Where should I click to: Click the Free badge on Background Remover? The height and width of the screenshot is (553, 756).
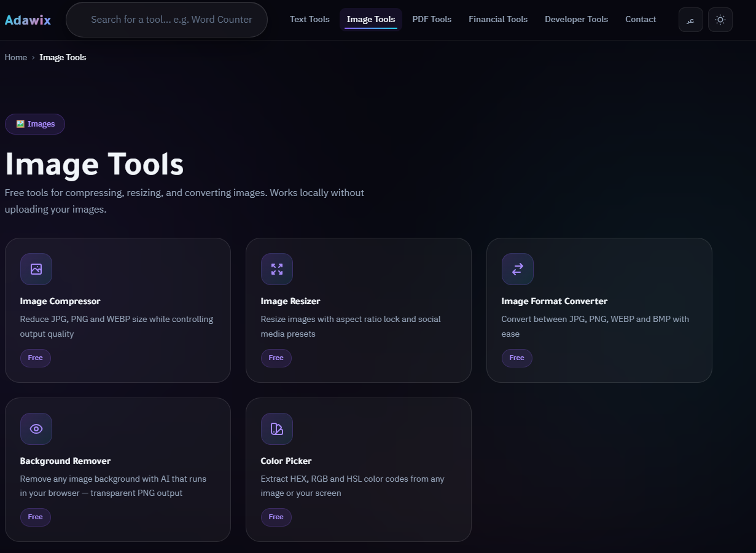36,517
